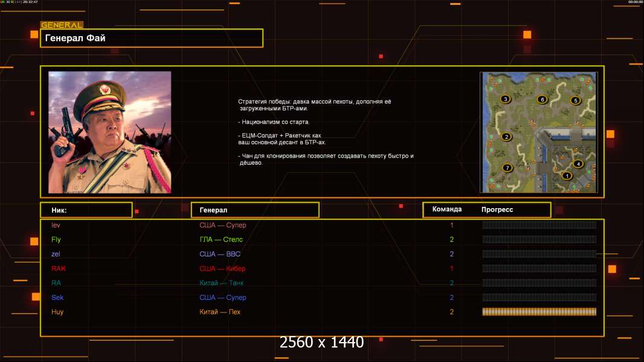Screen dimensions: 644x362
Task: Click the 00:00:00 timer in the top corner
Action: pos(635,2)
